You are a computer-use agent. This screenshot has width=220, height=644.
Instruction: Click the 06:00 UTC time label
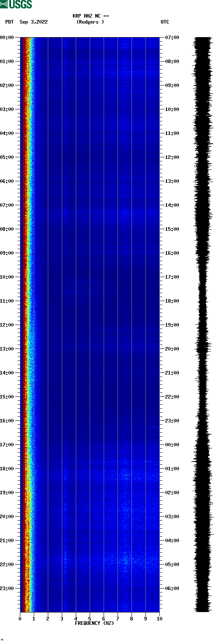pyautogui.click(x=172, y=589)
